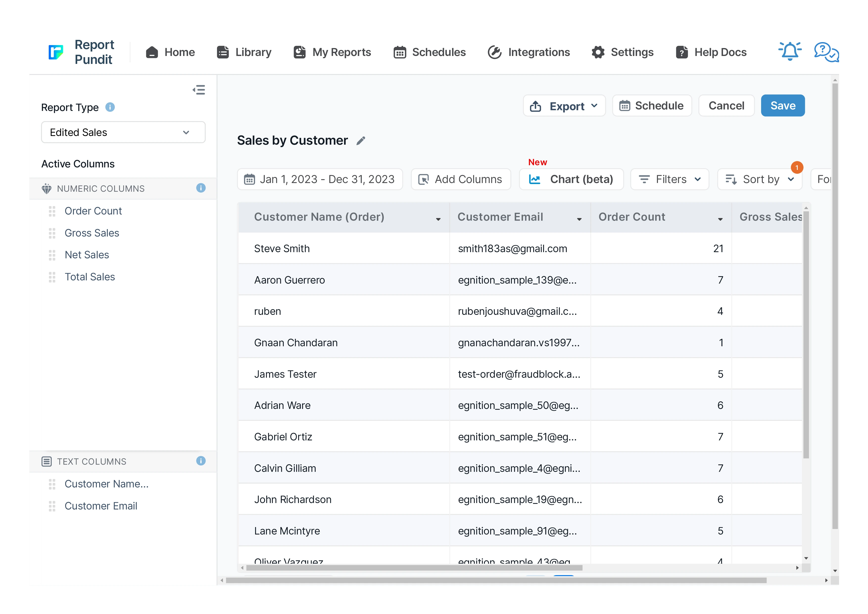Open the Edited Sales report type dropdown

pyautogui.click(x=123, y=133)
